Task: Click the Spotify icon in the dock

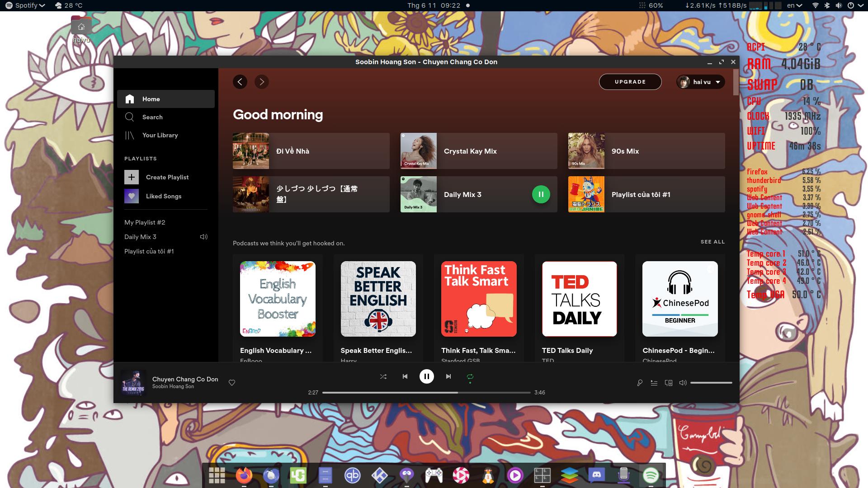Action: pyautogui.click(x=651, y=475)
